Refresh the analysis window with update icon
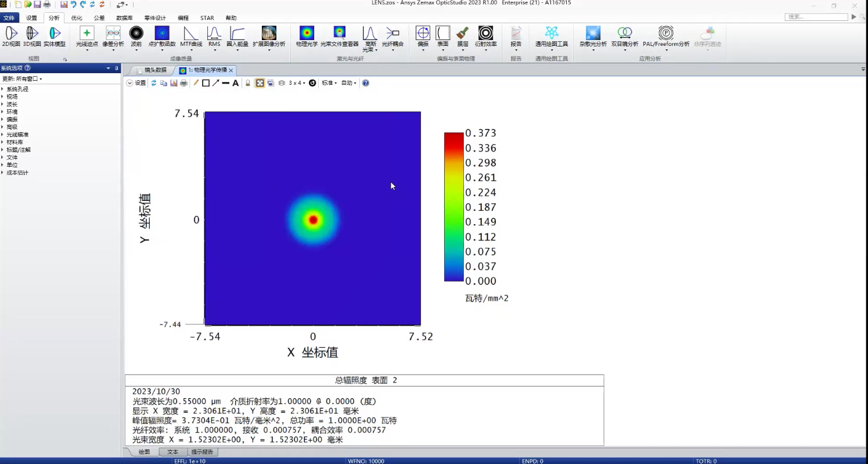Screen dimensions: 868x464 point(154,83)
